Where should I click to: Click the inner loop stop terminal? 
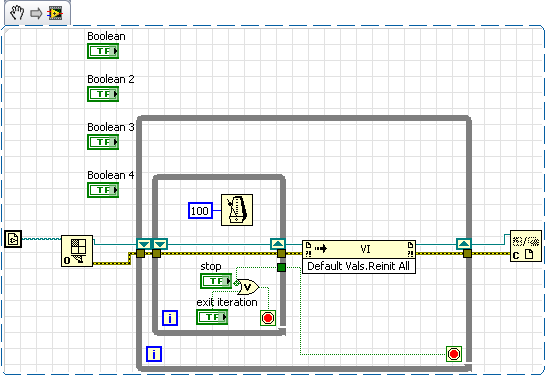tap(268, 318)
